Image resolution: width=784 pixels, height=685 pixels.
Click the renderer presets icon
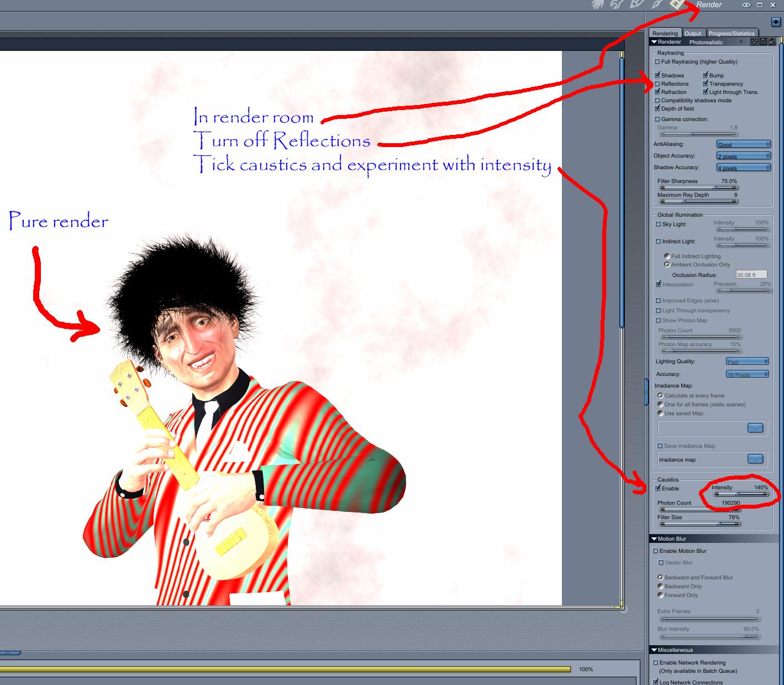coord(754,42)
